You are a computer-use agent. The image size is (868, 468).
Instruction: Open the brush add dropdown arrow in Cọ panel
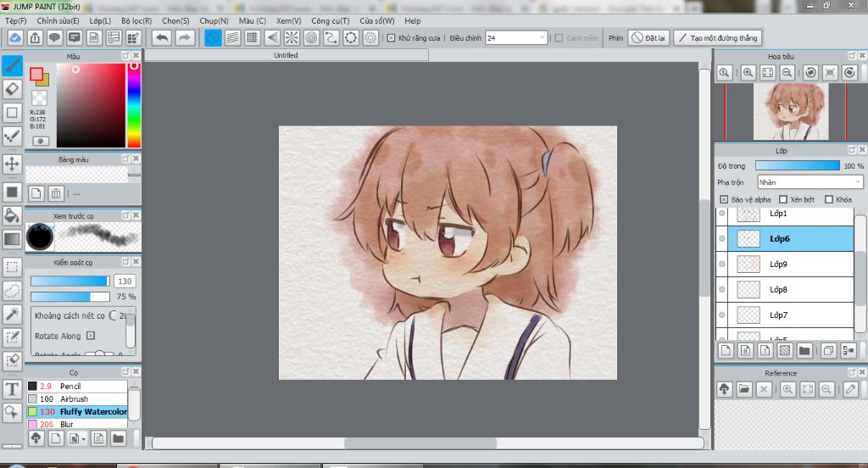83,439
